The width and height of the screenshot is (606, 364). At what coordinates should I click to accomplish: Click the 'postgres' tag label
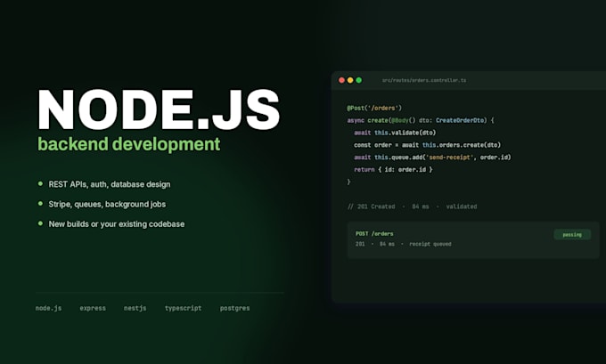(x=234, y=308)
